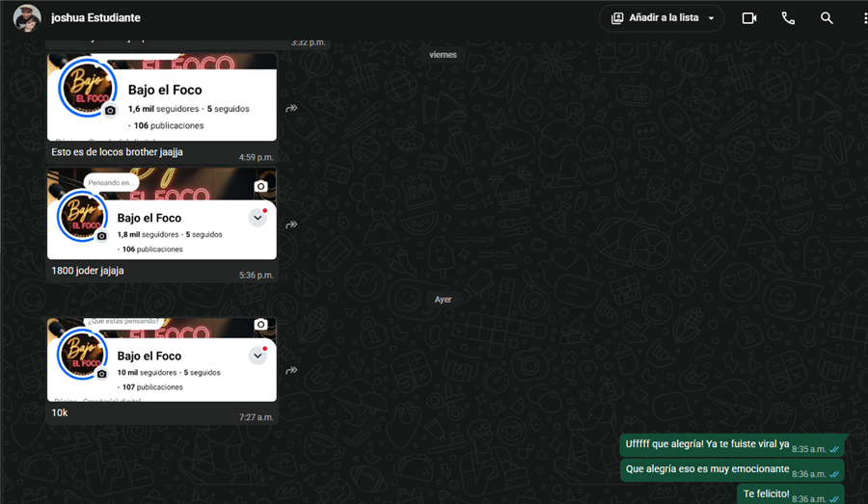Image resolution: width=868 pixels, height=504 pixels.
Task: Forward the 1,6 mil seguidores image message
Action: point(291,109)
